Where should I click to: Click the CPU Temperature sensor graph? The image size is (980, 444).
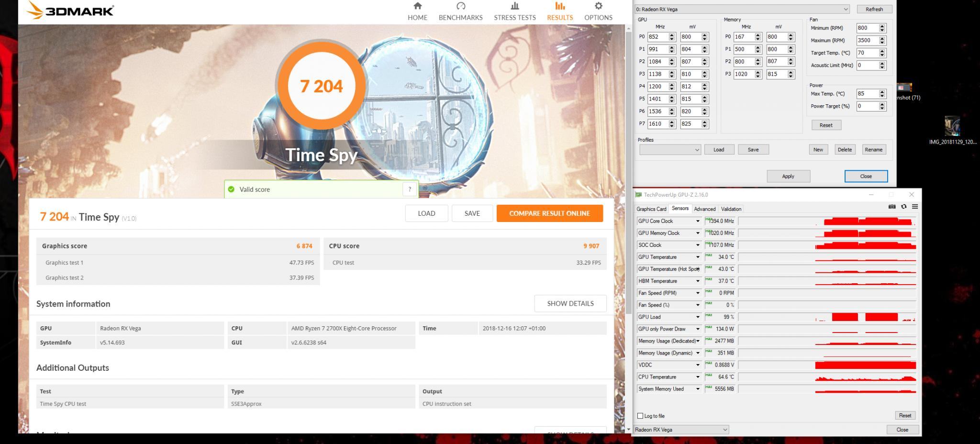827,377
